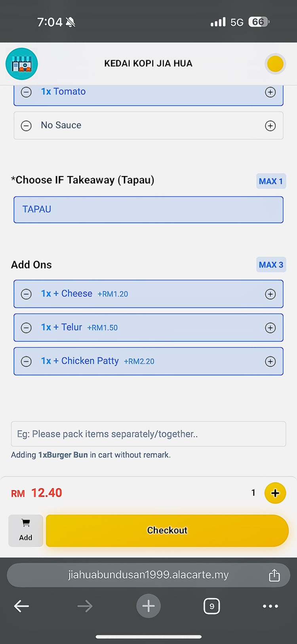Click the order remark text field

[148, 434]
